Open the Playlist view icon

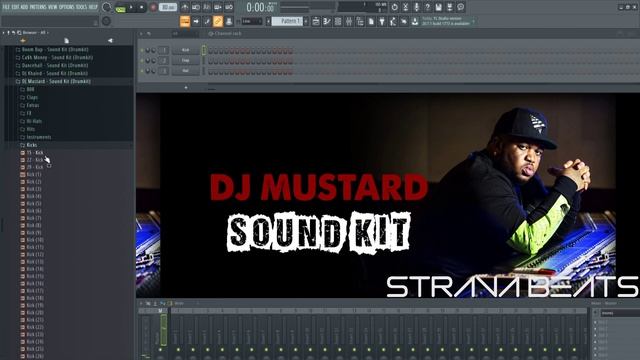(316, 21)
